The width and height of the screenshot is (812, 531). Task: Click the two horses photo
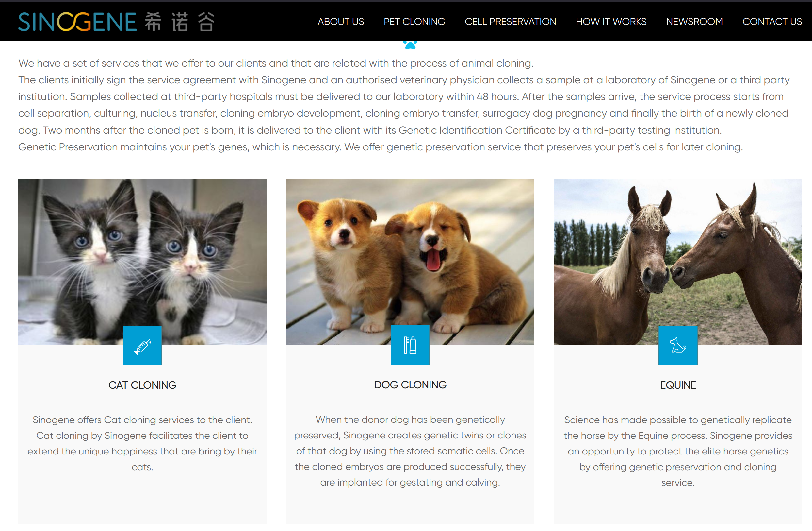point(678,262)
